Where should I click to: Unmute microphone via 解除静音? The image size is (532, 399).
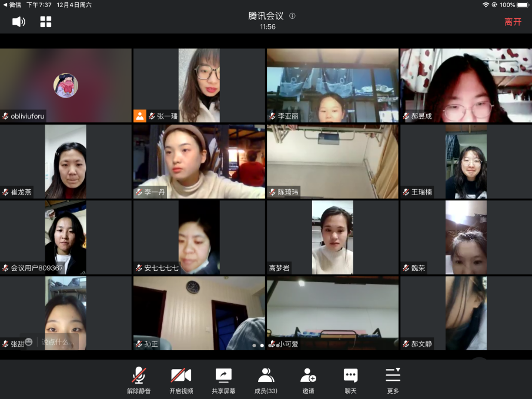(x=139, y=381)
